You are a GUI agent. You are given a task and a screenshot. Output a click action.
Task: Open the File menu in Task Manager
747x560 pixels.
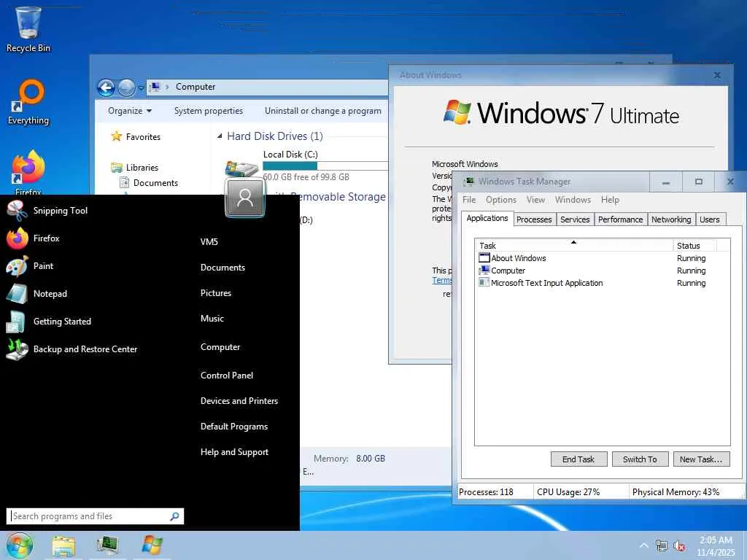pyautogui.click(x=469, y=200)
